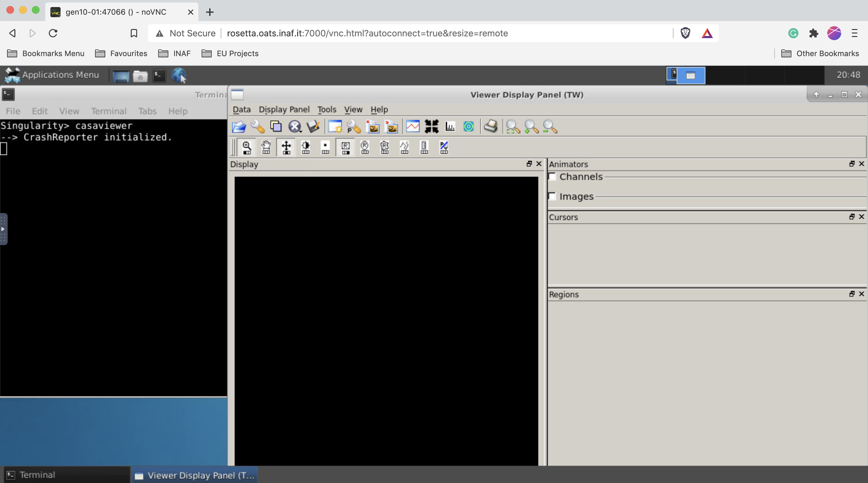Switch to Terminal in the taskbar
868x483 pixels.
click(x=37, y=475)
